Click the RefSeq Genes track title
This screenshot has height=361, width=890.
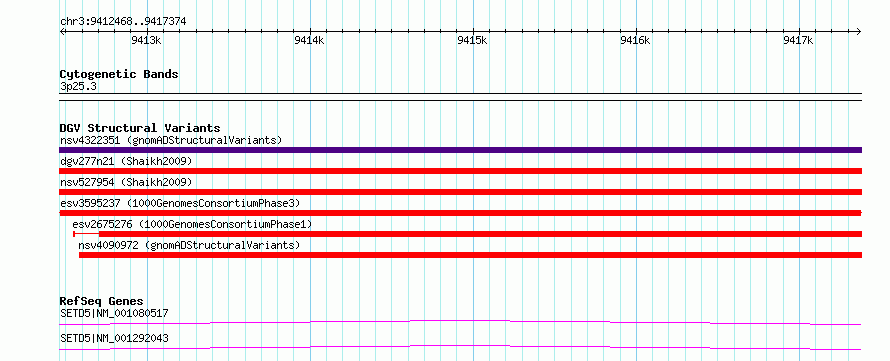coord(101,301)
